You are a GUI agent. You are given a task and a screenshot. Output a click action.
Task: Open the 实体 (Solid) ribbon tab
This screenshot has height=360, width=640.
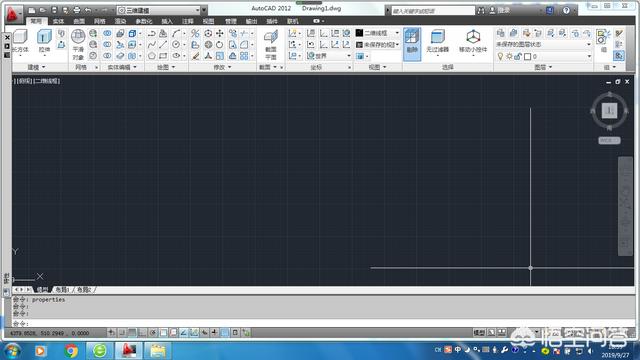point(58,21)
